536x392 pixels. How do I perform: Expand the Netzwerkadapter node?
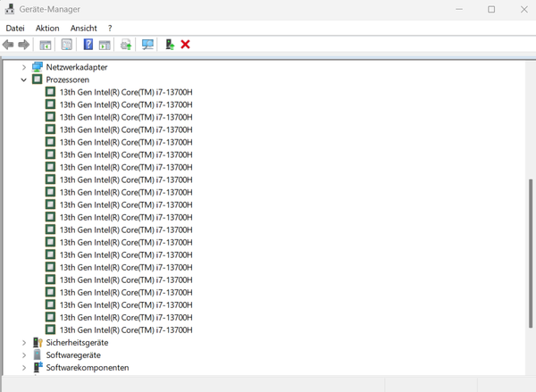tap(24, 67)
